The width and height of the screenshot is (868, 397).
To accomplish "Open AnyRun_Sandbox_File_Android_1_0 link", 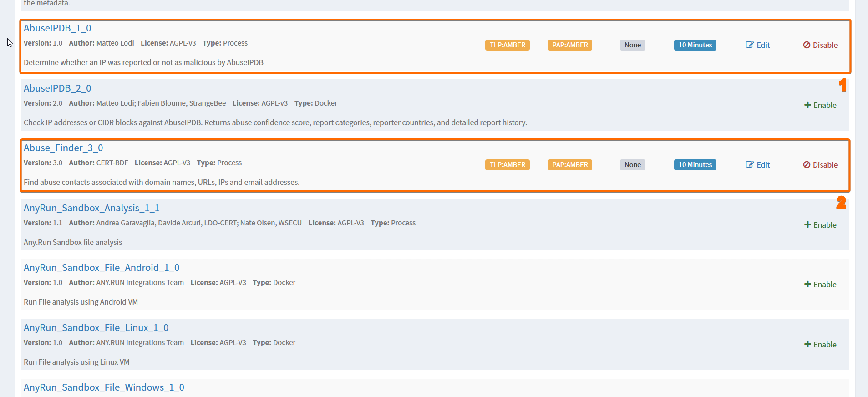I will click(x=102, y=268).
